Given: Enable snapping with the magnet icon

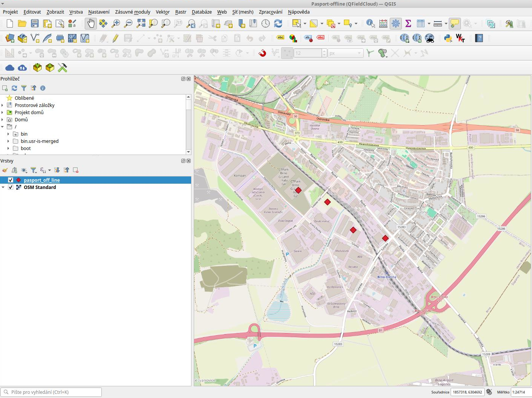Looking at the screenshot, I should click(x=262, y=53).
